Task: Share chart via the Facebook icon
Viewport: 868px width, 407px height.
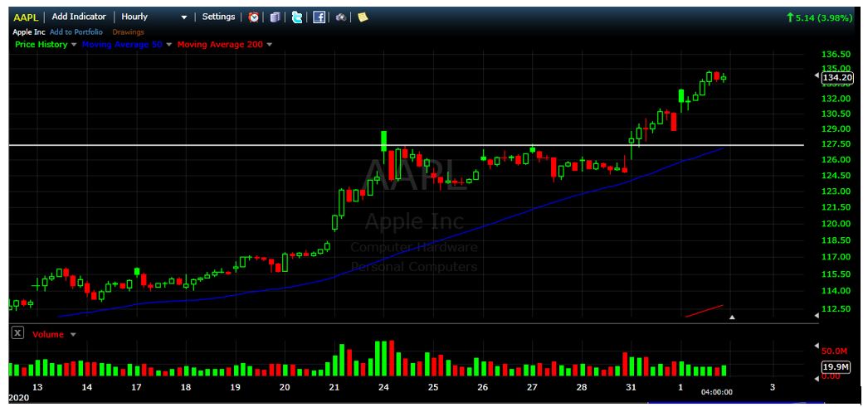Action: 319,17
